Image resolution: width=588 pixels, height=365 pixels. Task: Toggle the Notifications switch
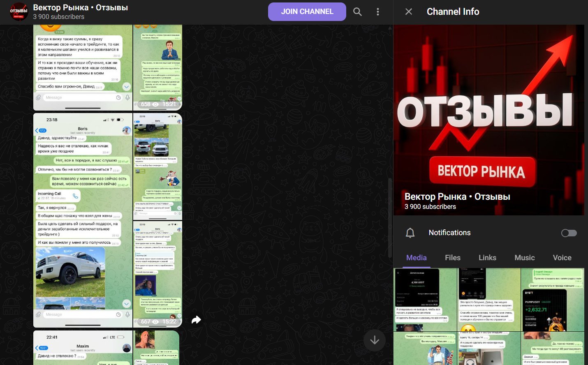(569, 233)
